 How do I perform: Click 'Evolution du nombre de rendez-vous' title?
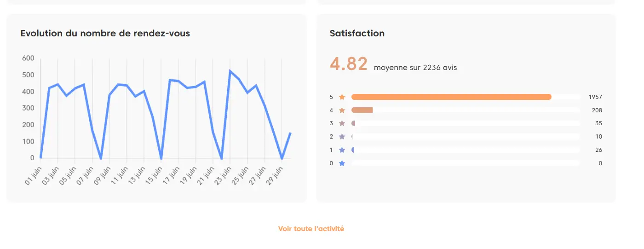pos(105,34)
